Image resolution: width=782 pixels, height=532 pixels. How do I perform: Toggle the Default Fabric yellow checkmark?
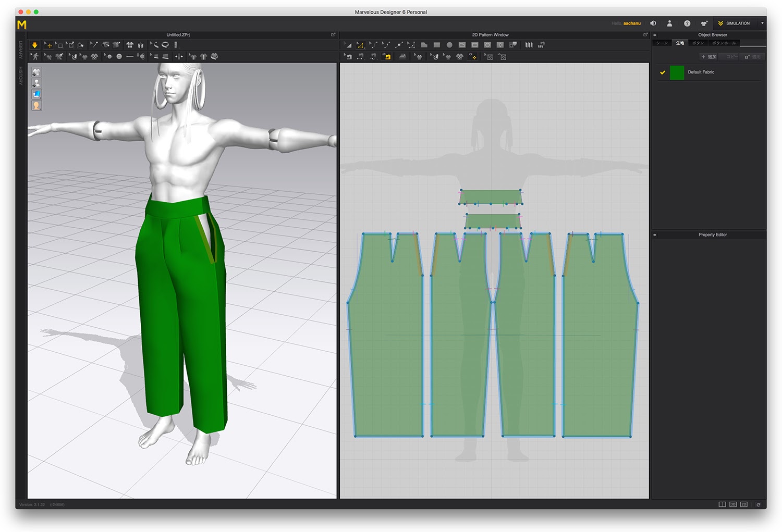[663, 72]
